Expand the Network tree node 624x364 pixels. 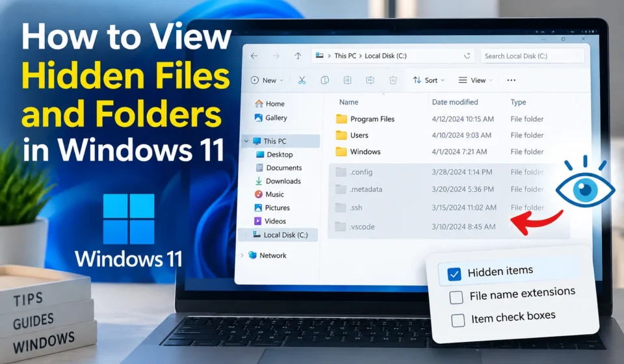coord(242,255)
